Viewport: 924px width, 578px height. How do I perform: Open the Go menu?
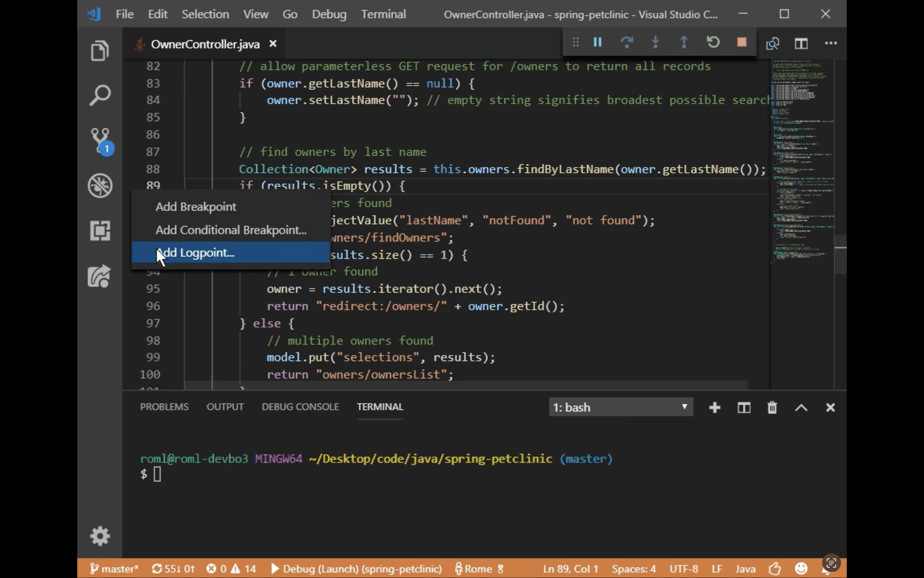290,14
